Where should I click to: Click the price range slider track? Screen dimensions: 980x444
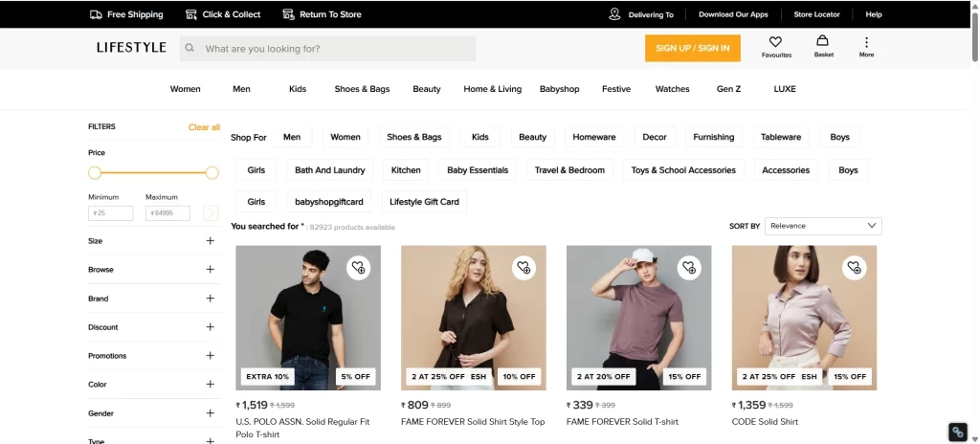pos(153,172)
